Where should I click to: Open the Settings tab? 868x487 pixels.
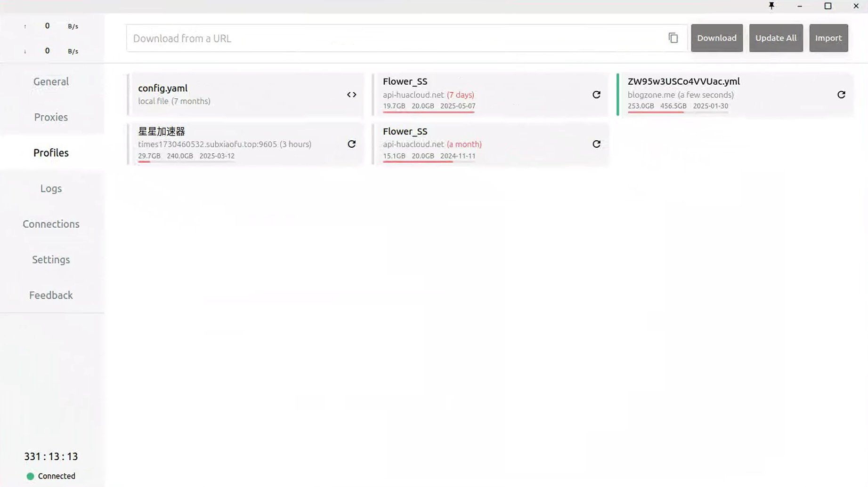[51, 260]
